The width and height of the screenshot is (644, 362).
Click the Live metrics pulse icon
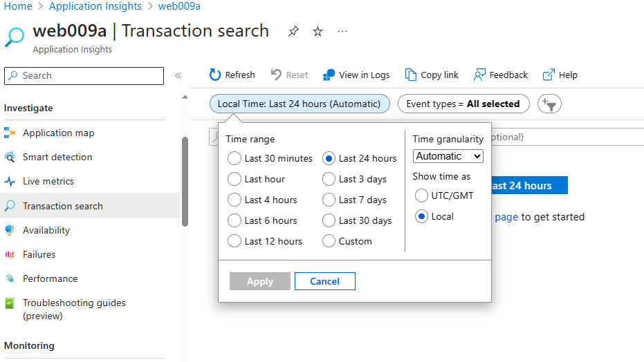point(10,181)
